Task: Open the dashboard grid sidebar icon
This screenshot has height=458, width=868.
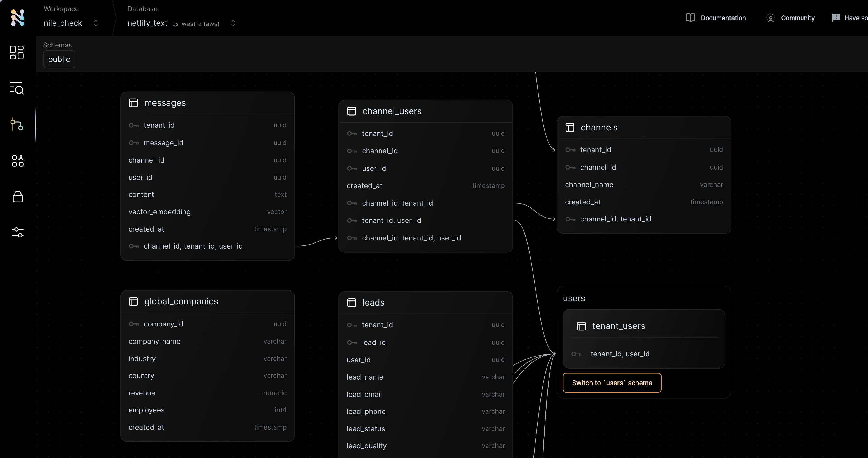Action: point(17,53)
